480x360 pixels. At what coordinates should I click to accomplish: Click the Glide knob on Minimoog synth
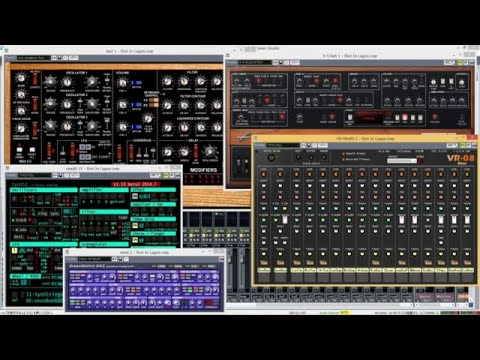[x=21, y=78]
